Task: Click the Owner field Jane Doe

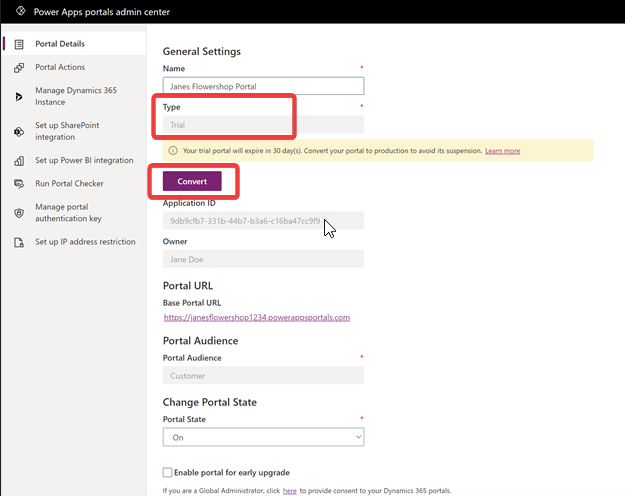Action: coord(263,259)
